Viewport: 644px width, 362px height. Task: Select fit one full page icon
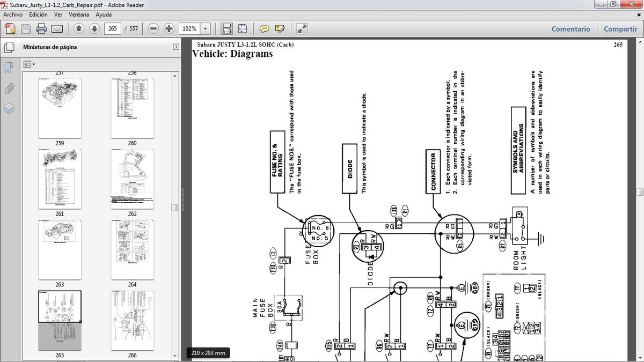coord(243,28)
